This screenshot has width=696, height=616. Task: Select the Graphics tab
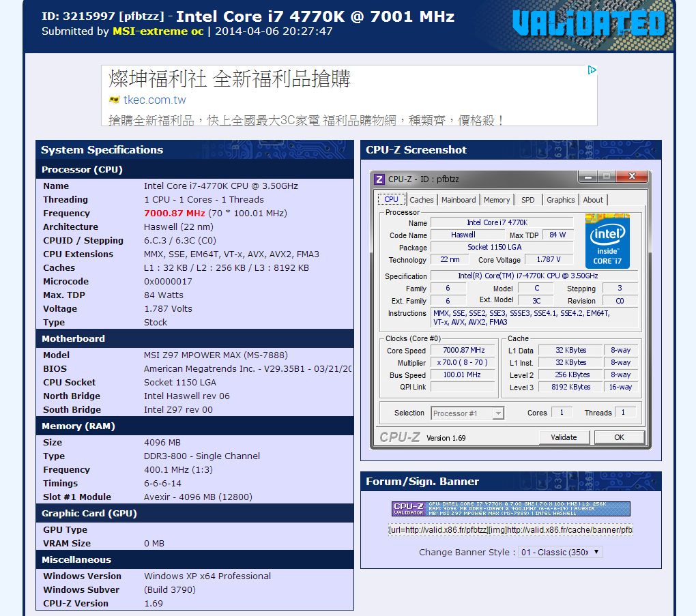(561, 200)
